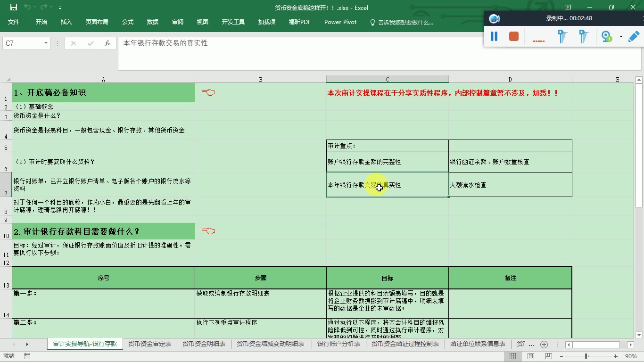The image size is (644, 362).
Task: Open the 加载项 ribbon tab
Action: (x=267, y=22)
